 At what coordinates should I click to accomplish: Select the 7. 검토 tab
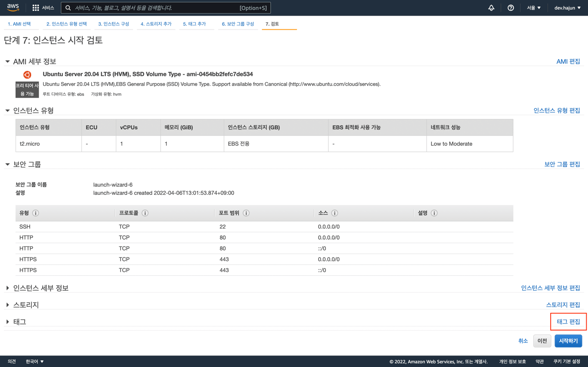(272, 24)
